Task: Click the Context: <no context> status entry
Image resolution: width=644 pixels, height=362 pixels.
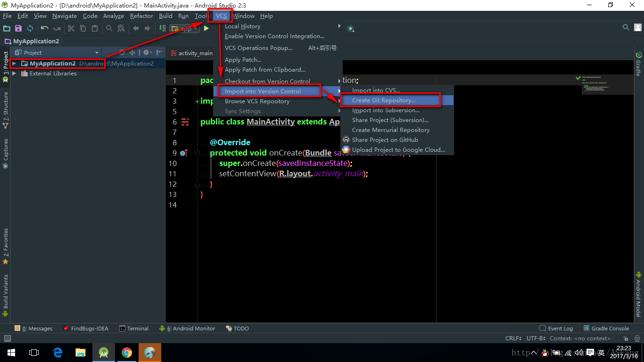Action: pos(580,338)
